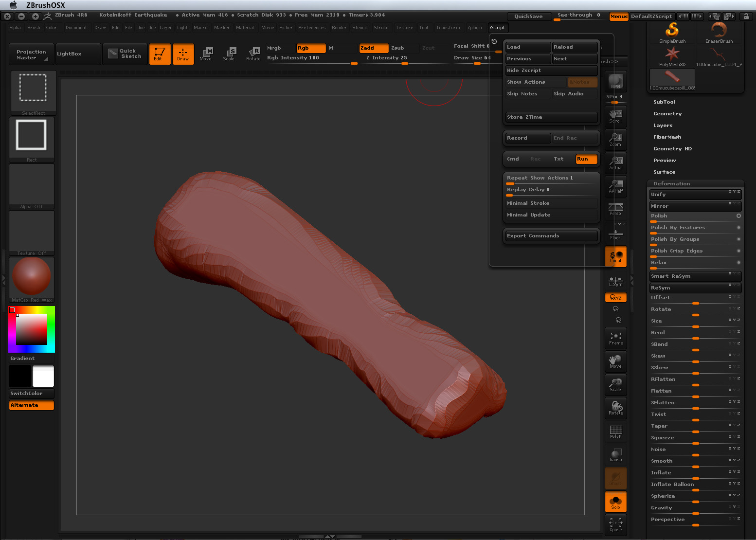Toggle the Rgb color mode
756x540 pixels.
(x=310, y=48)
